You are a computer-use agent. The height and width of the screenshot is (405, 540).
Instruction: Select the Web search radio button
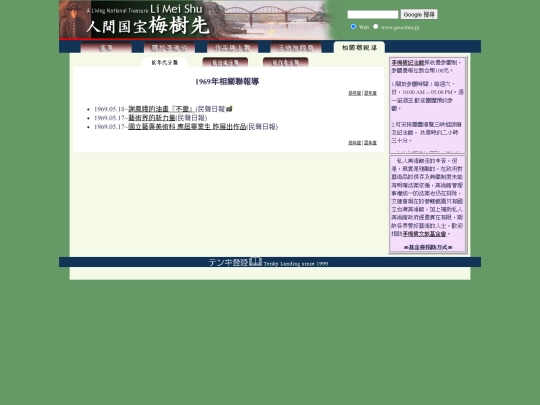tap(353, 27)
